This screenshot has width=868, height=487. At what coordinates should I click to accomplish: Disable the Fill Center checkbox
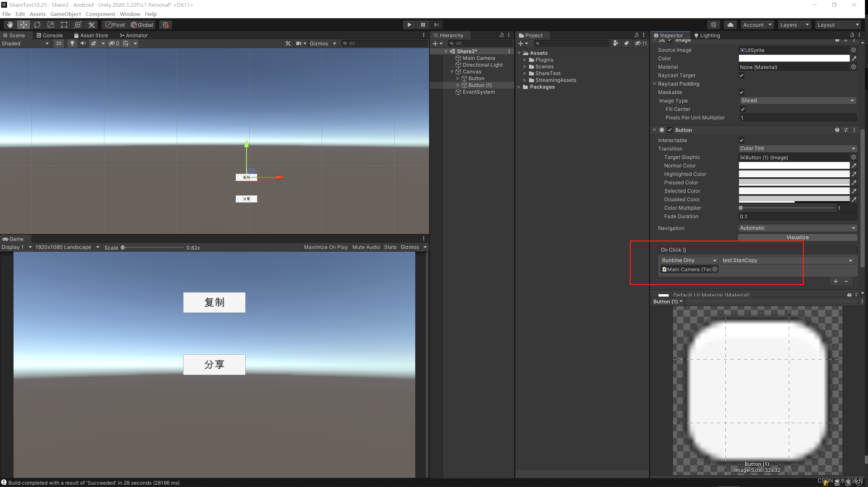click(743, 109)
